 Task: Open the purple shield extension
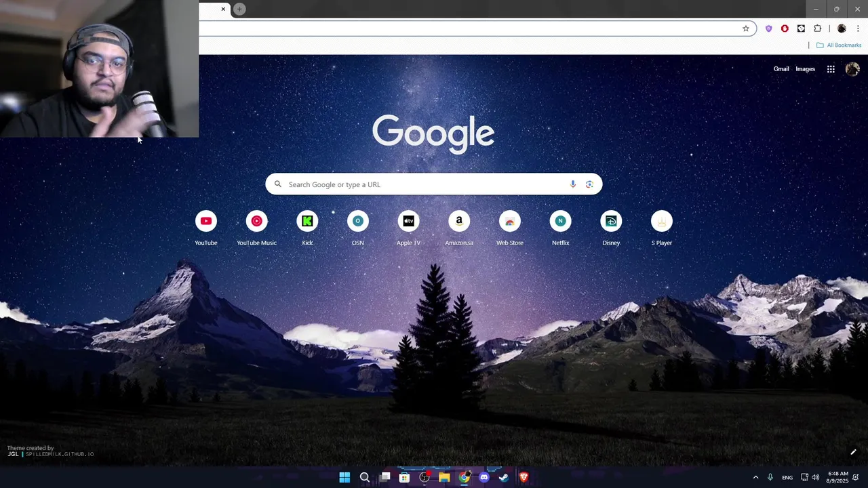[x=768, y=28]
